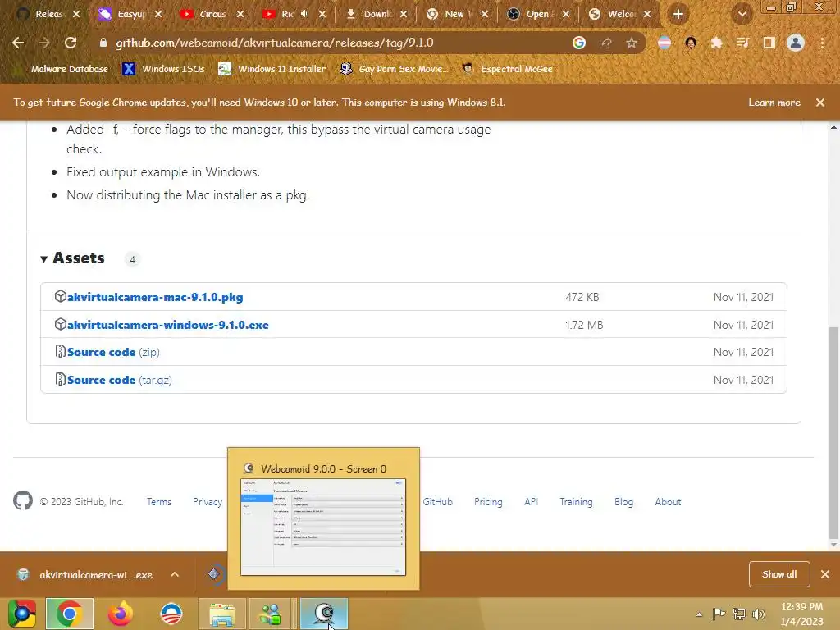This screenshot has width=840, height=630.
Task: Share this page via share icon
Action: (x=605, y=43)
